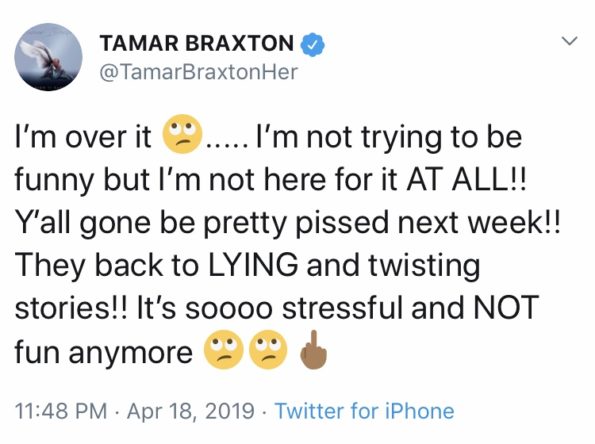The height and width of the screenshot is (444, 595).
Task: Click the blue verified checkmark badge
Action: [312, 44]
